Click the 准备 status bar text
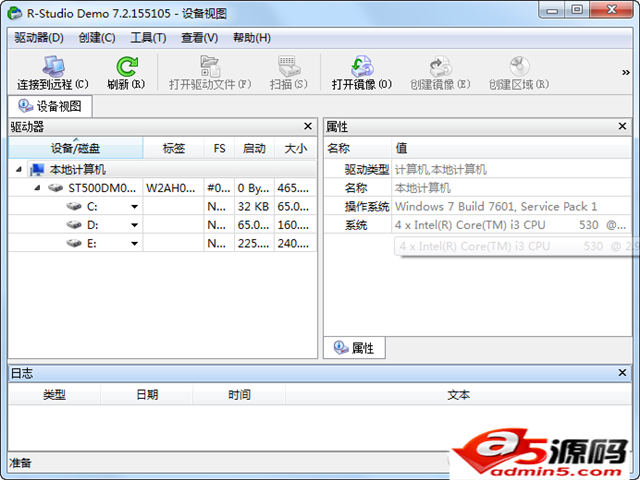The image size is (640, 480). pyautogui.click(x=20, y=463)
